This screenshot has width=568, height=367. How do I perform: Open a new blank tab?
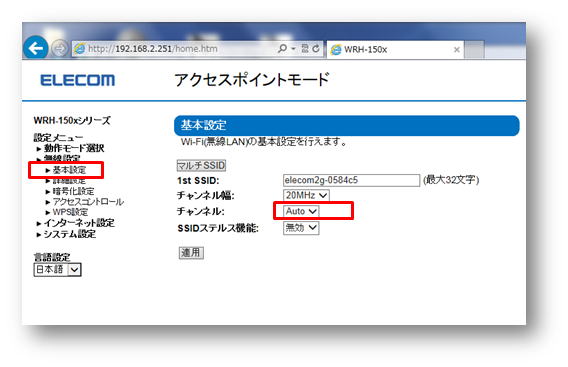point(475,50)
